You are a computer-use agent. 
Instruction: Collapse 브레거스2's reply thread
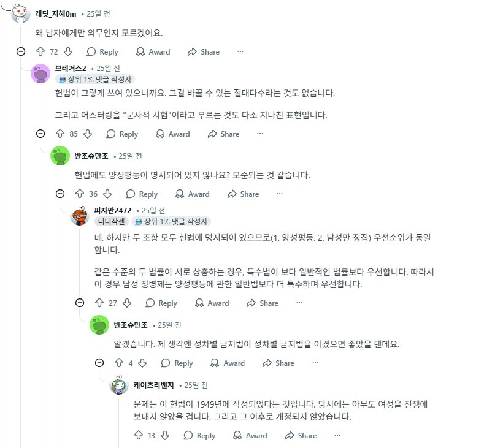point(40,134)
